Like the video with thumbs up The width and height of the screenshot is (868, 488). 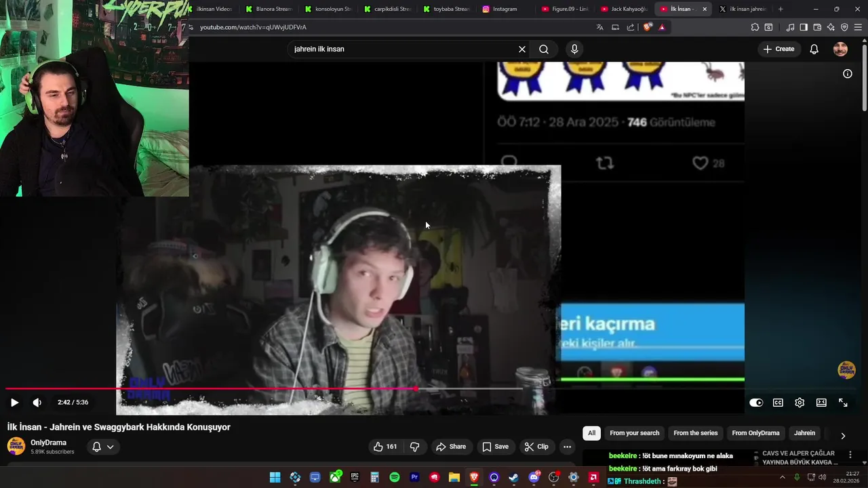coord(385,447)
